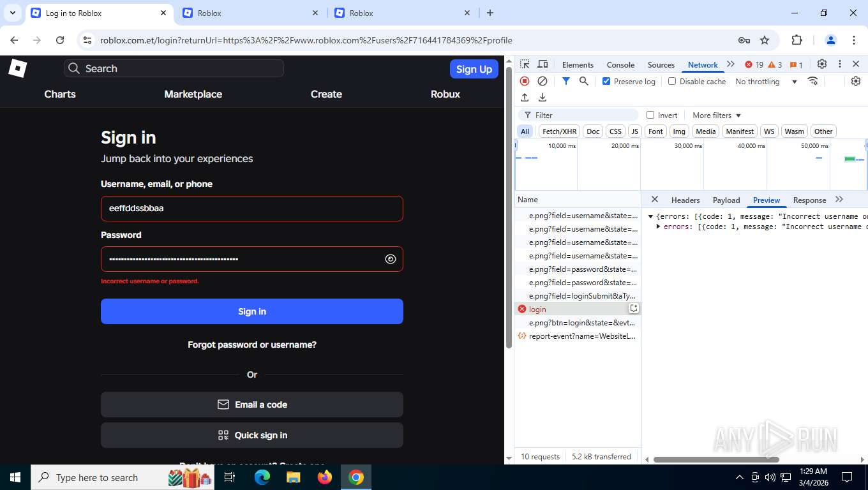This screenshot has width=868, height=490.
Task: Close the request details pane
Action: (654, 200)
